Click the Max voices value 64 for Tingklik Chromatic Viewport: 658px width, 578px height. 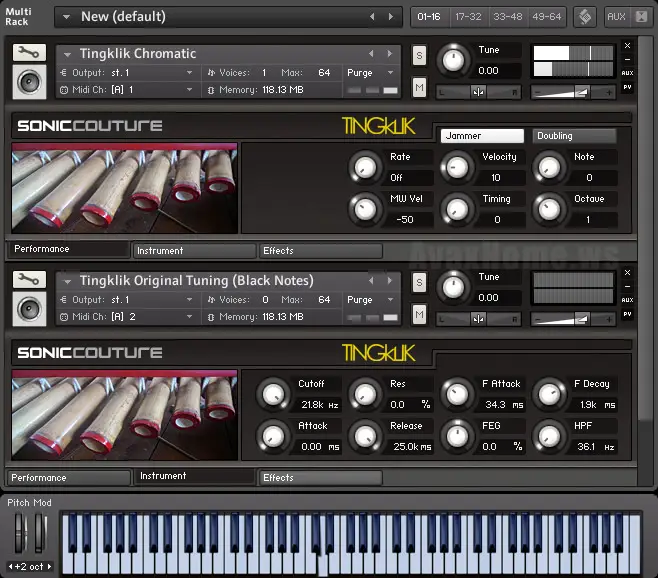click(324, 73)
